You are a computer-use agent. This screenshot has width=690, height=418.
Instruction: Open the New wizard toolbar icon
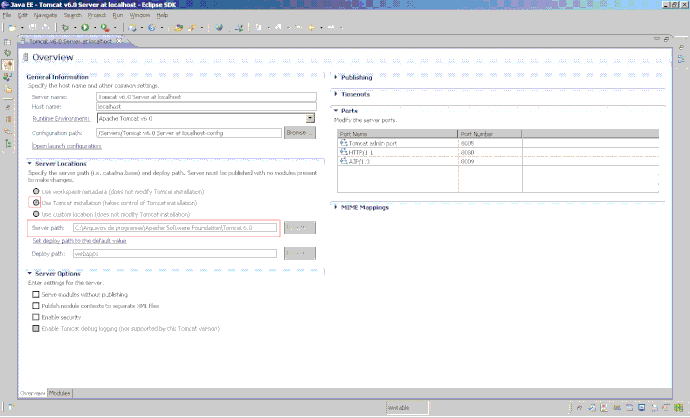point(12,27)
